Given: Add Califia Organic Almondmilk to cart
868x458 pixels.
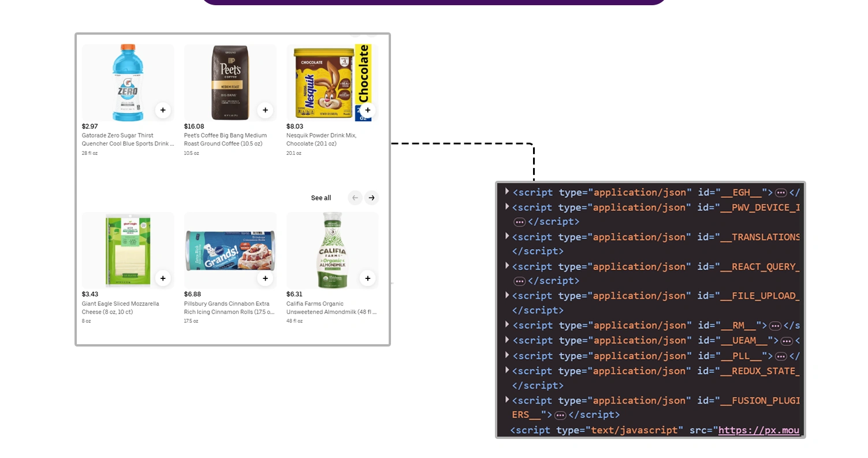Looking at the screenshot, I should pyautogui.click(x=367, y=278).
